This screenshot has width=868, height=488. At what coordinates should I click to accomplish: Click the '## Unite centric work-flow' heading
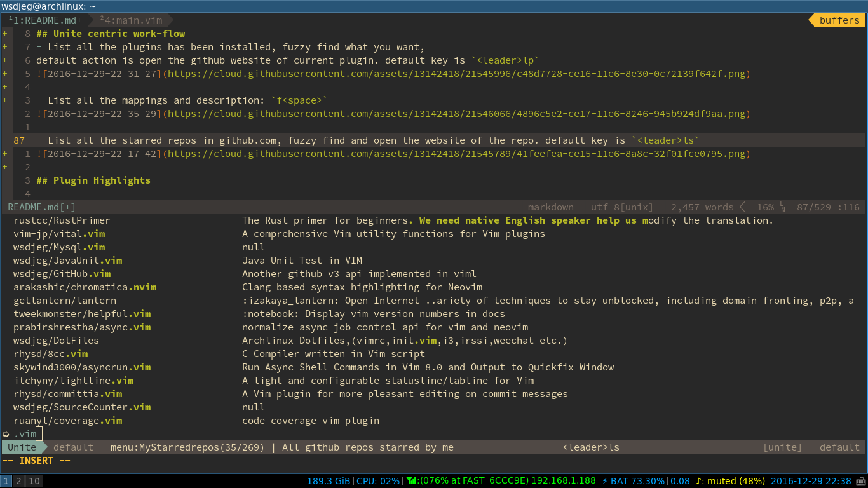(x=111, y=34)
